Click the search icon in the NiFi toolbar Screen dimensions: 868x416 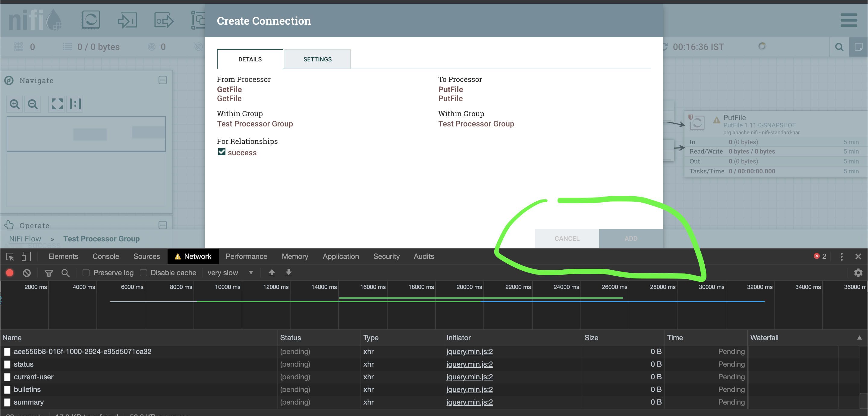click(839, 47)
